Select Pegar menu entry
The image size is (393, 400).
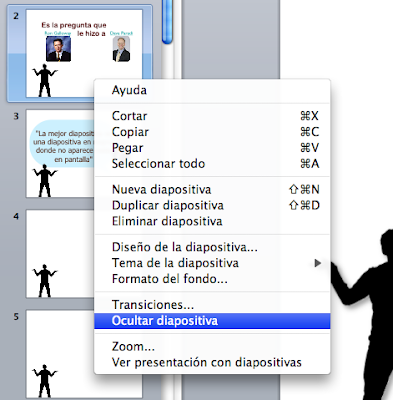pyautogui.click(x=212, y=148)
